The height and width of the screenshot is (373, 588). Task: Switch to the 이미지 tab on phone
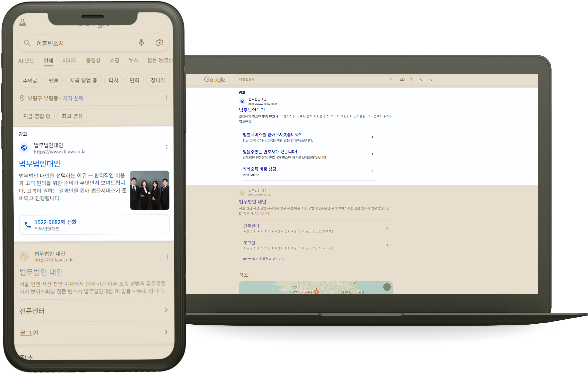click(69, 60)
